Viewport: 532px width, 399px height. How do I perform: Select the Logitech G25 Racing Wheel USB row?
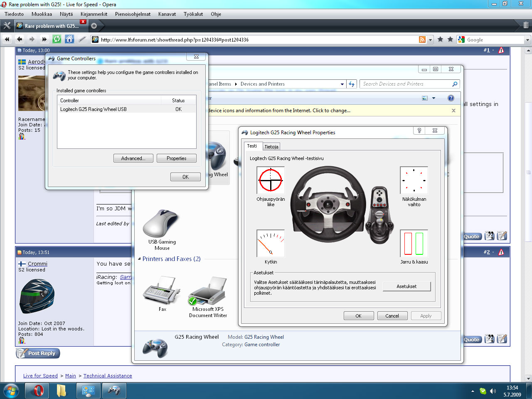click(126, 109)
